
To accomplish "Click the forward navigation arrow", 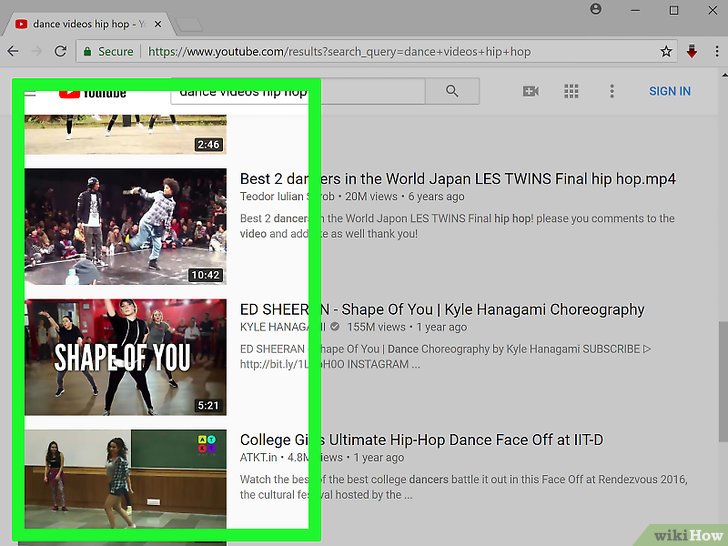I will coord(37,51).
